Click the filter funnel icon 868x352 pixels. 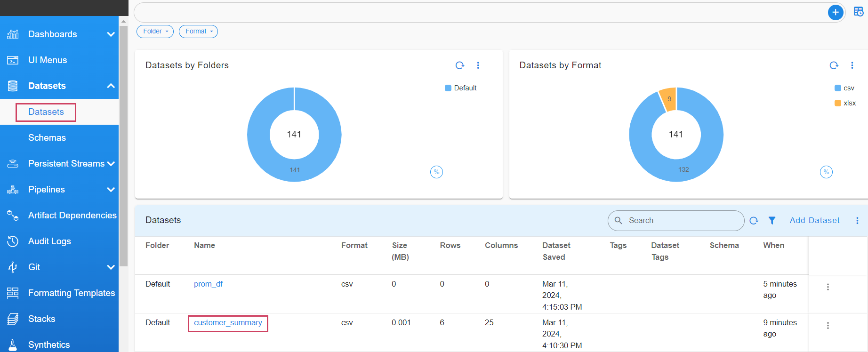point(772,221)
